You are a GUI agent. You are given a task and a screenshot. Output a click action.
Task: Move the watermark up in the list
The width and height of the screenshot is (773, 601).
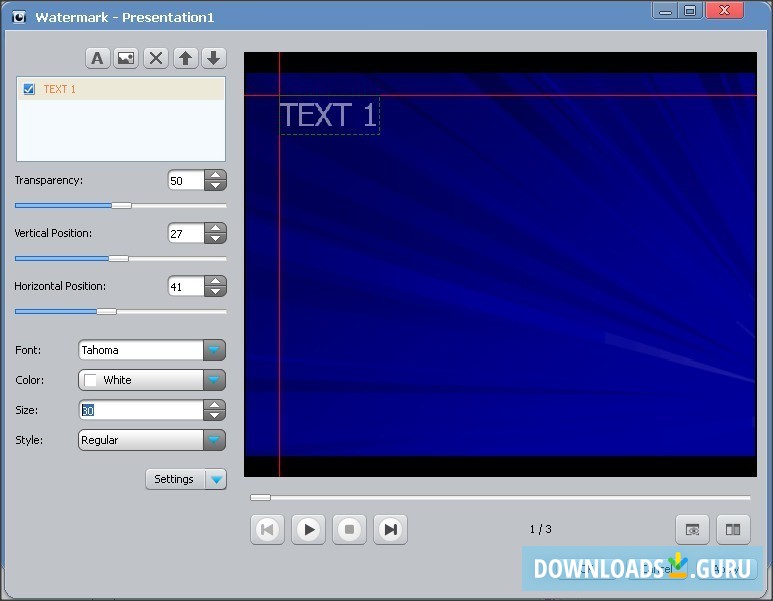(x=185, y=58)
